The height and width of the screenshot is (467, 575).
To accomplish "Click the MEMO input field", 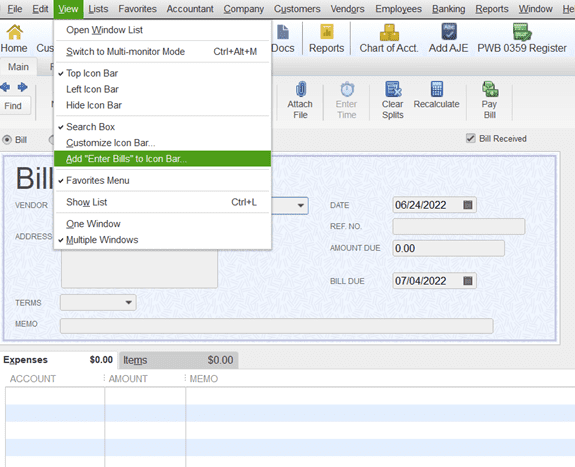I will tap(276, 325).
